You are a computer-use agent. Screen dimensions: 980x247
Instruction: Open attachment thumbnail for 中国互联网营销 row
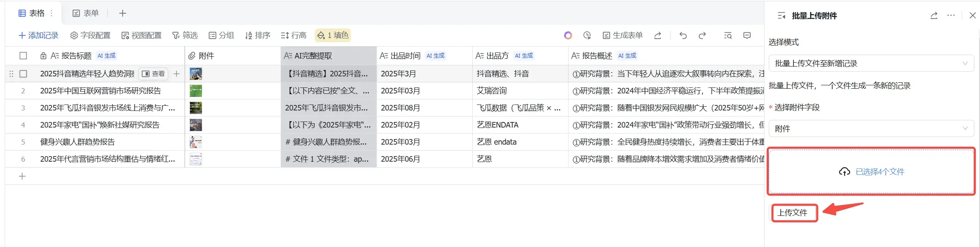click(195, 91)
